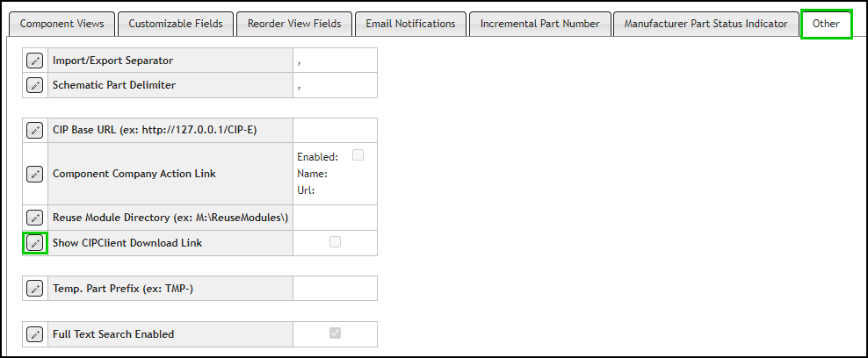Viewport: 868px width, 358px height.
Task: Click the Import/Export Separator label
Action: point(113,61)
